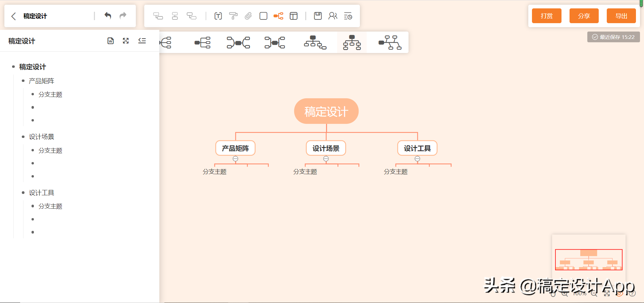Choose the square two-sided mind map layout

point(275,43)
